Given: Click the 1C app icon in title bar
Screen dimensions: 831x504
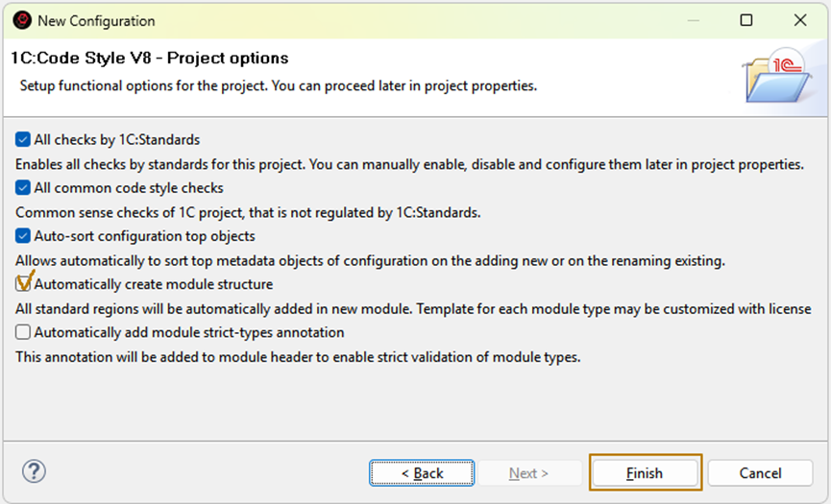Looking at the screenshot, I should pos(21,20).
